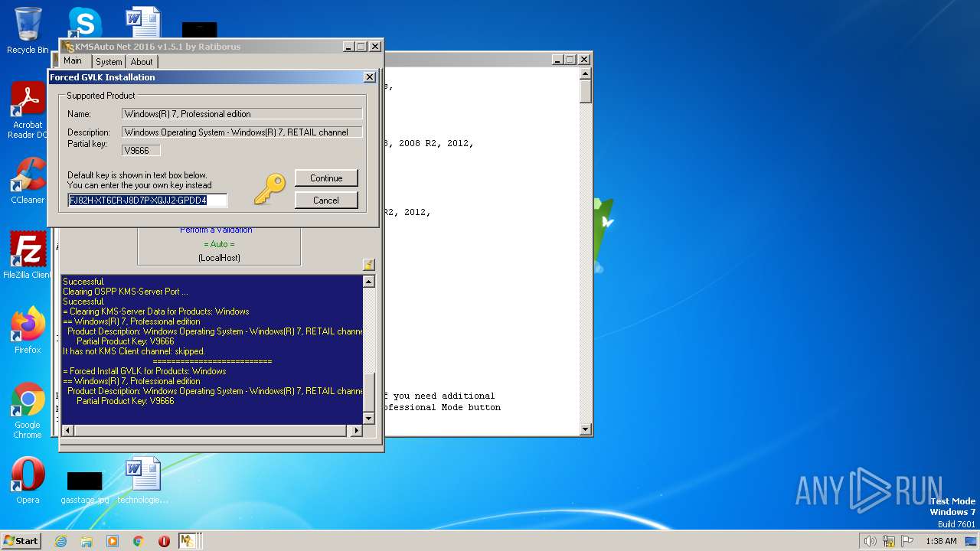This screenshot has width=980, height=551.
Task: Switch to the System tab in KMSAuto
Action: [x=109, y=62]
